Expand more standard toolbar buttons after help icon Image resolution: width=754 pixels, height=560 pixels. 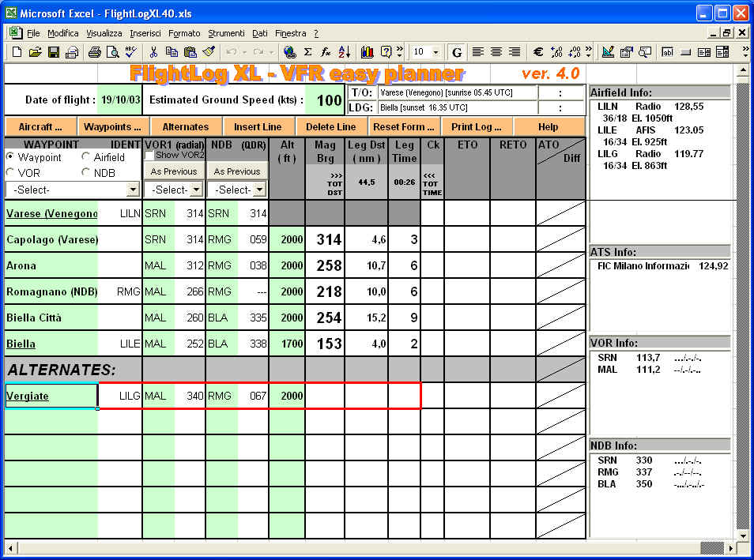tap(399, 52)
